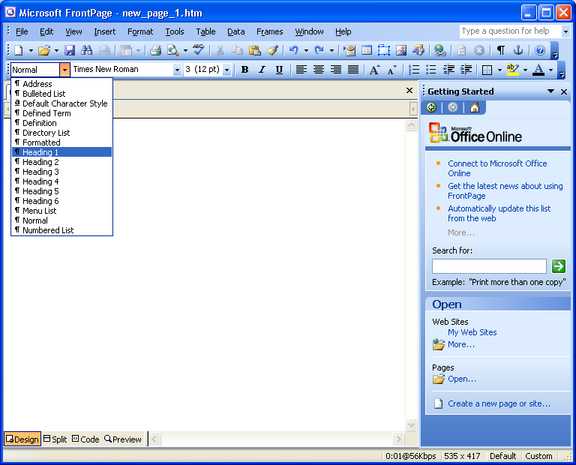The height and width of the screenshot is (465, 576).
Task: Click the Decrease Font Size icon
Action: point(392,69)
